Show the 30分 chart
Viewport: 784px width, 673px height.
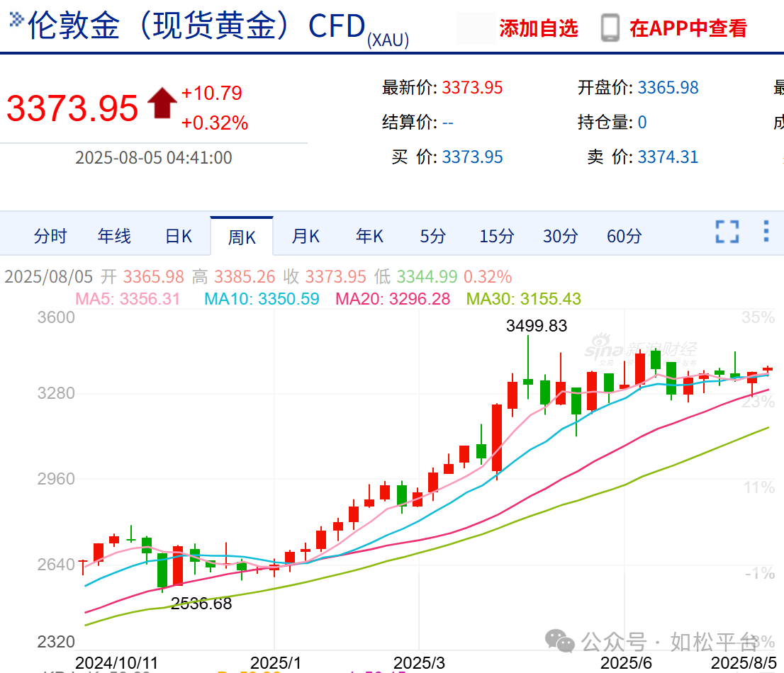pyautogui.click(x=561, y=236)
